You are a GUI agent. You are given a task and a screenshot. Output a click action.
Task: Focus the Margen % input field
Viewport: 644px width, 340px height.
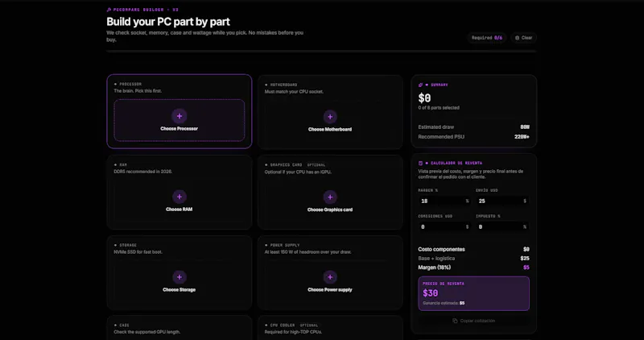tap(444, 201)
